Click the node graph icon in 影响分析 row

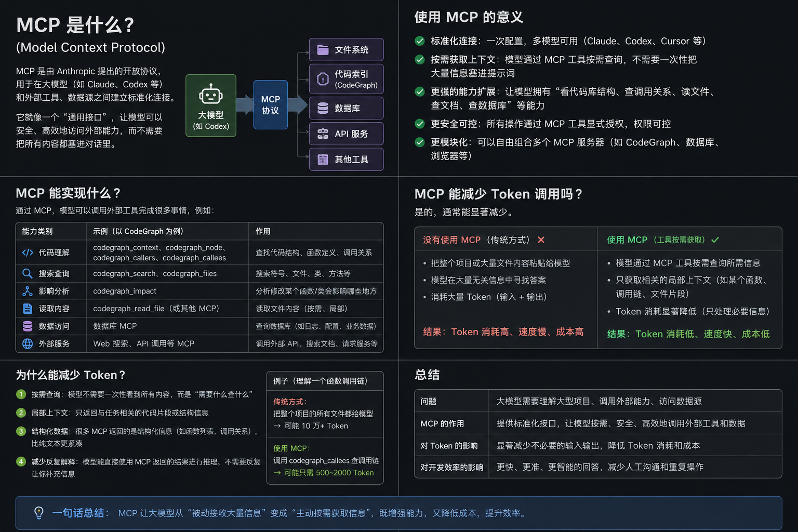pyautogui.click(x=28, y=291)
